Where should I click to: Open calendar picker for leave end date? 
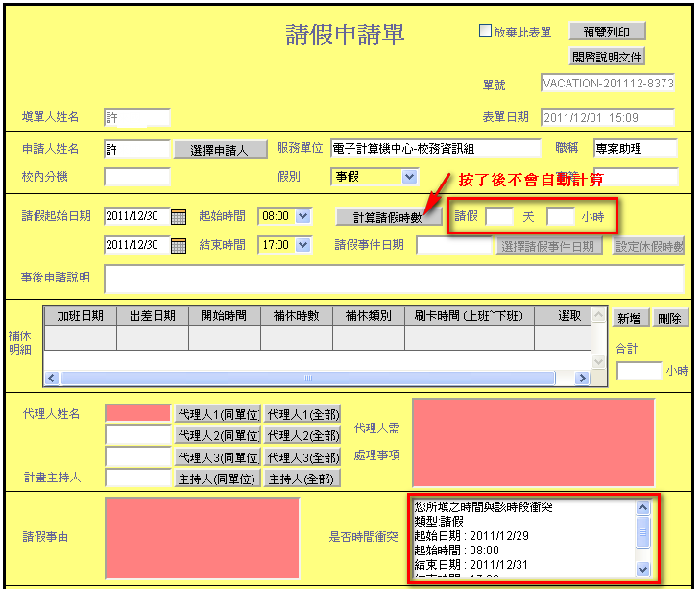pos(178,246)
